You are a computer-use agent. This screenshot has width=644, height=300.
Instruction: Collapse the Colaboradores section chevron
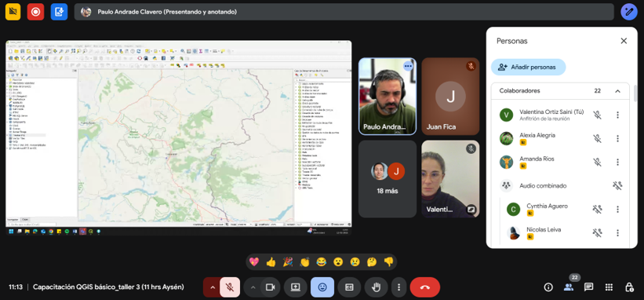617,91
